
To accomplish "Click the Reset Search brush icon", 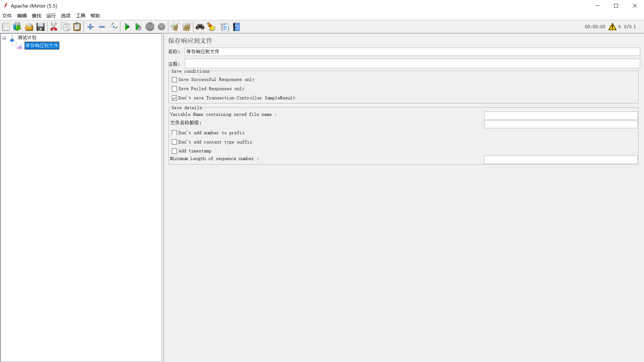I will pyautogui.click(x=211, y=27).
